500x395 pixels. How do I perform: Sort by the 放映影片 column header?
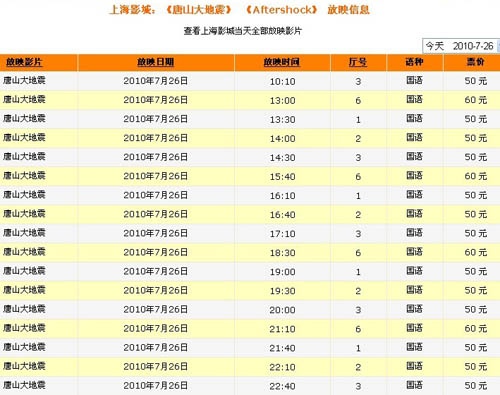(x=24, y=62)
